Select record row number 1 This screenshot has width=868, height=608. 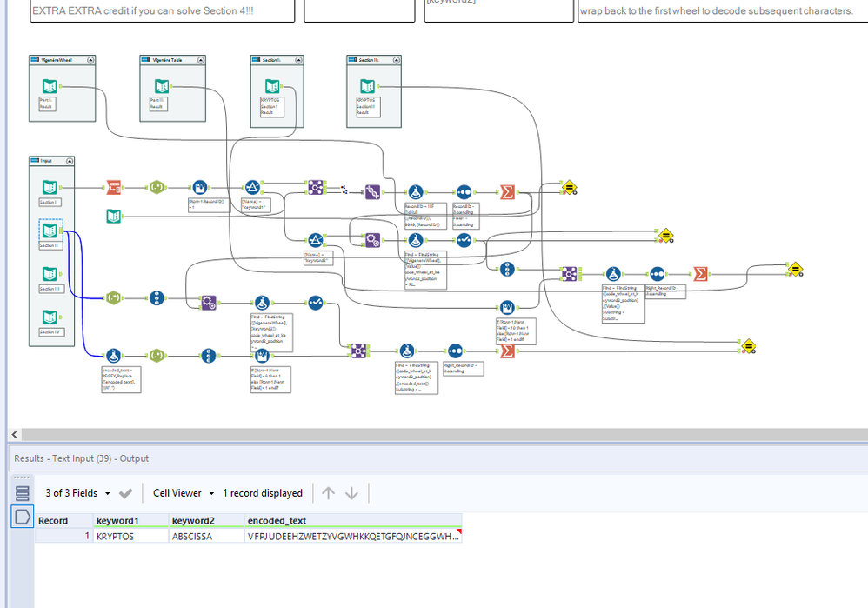tap(64, 536)
